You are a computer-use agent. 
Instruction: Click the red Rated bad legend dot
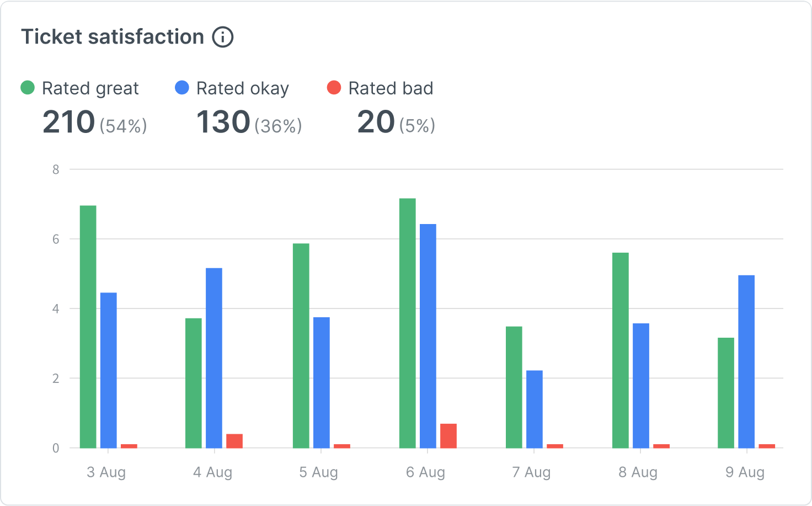click(x=334, y=88)
